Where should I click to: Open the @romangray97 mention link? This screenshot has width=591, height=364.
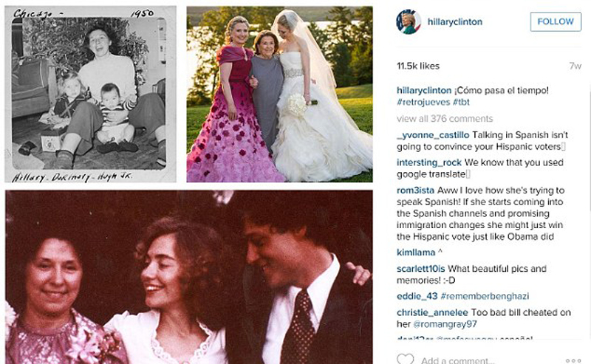pos(445,324)
